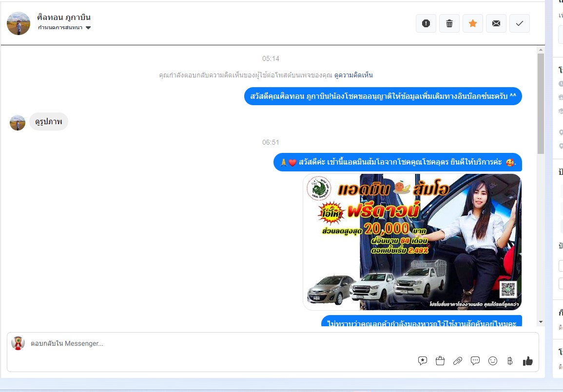This screenshot has width=563, height=392.
Task: Click the ตอบกลับใน Messenger reply field
Action: pyautogui.click(x=219, y=343)
